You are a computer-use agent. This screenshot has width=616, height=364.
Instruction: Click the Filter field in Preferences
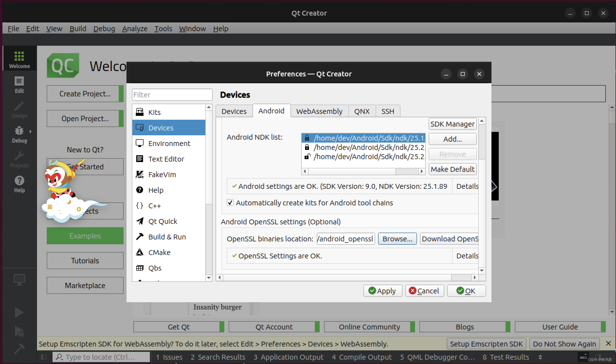[172, 95]
